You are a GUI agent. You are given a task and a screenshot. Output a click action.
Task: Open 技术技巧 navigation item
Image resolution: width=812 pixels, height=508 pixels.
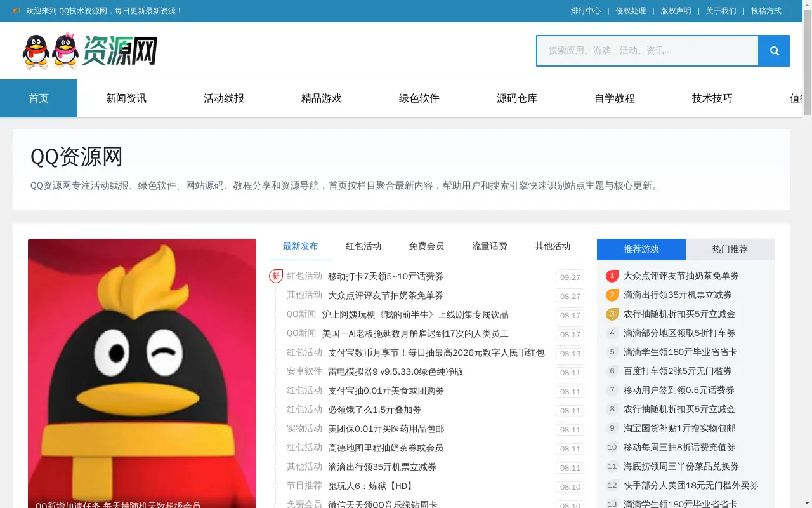712,98
